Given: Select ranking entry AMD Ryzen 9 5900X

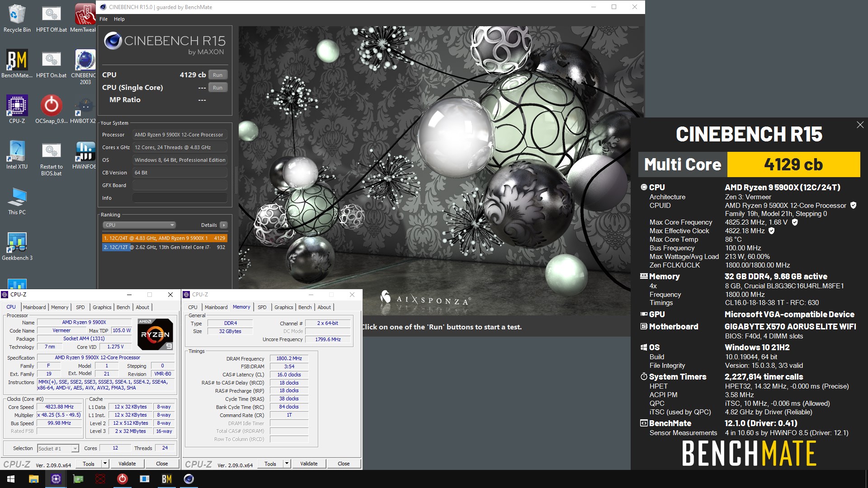Looking at the screenshot, I should tap(165, 238).
